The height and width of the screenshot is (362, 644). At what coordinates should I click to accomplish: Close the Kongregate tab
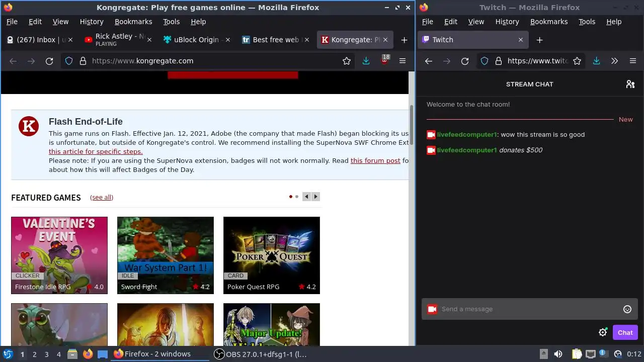pyautogui.click(x=385, y=40)
